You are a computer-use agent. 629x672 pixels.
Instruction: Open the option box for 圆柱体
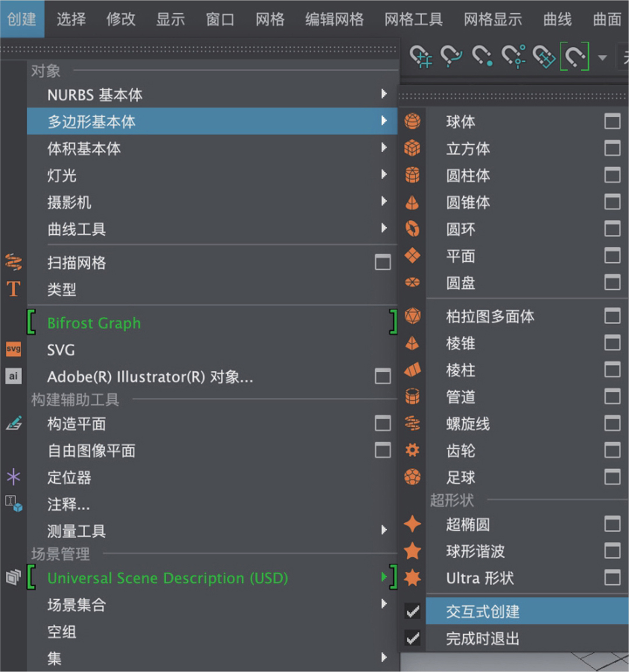coord(612,175)
